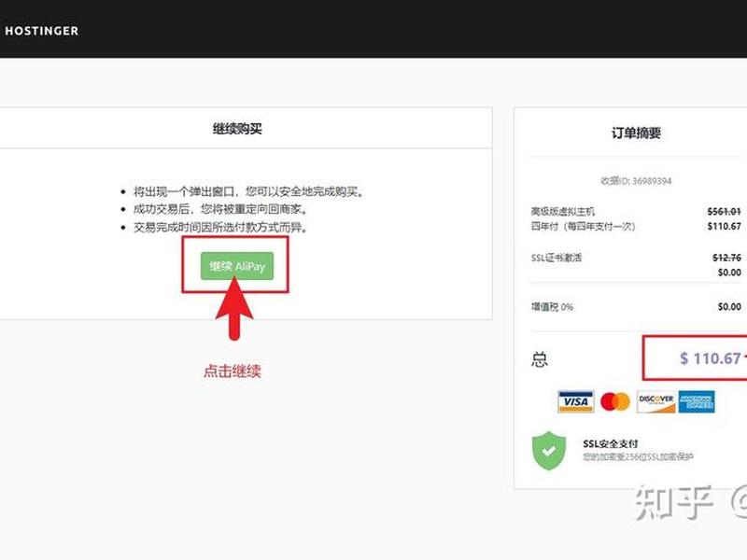Select the Discover card icon
This screenshot has width=747, height=560.
pos(656,401)
